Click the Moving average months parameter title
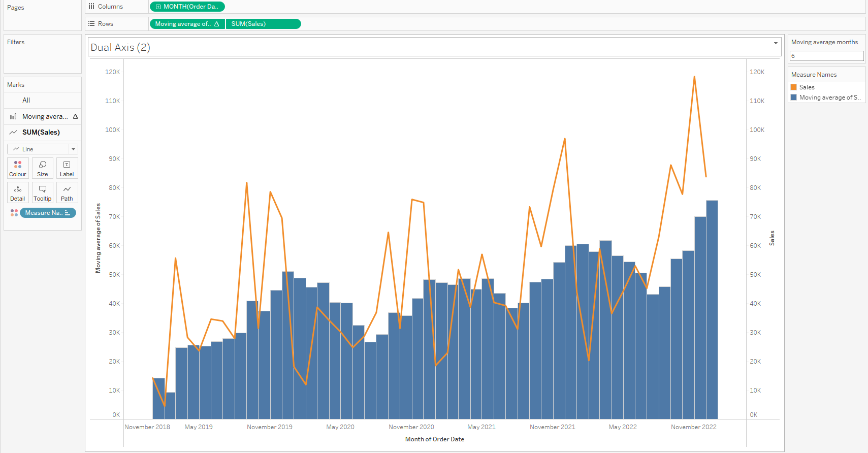Viewport: 868px width, 453px height. (824, 42)
